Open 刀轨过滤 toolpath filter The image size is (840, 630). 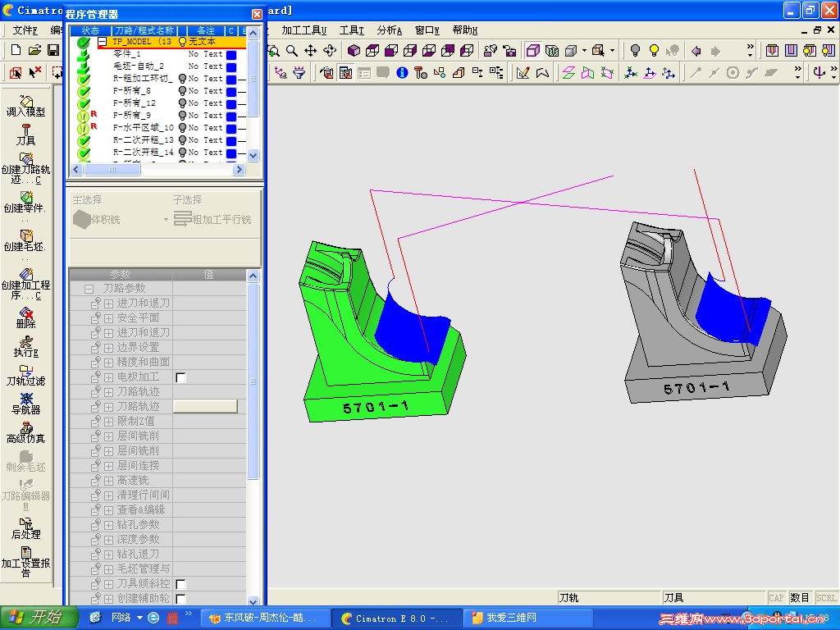click(x=25, y=375)
